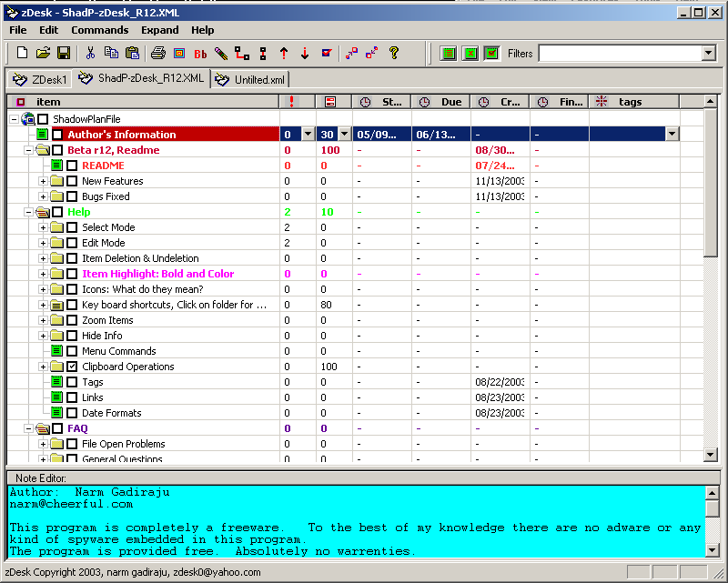Open the Commands menu
Image resolution: width=728 pixels, height=583 pixels.
coord(100,30)
